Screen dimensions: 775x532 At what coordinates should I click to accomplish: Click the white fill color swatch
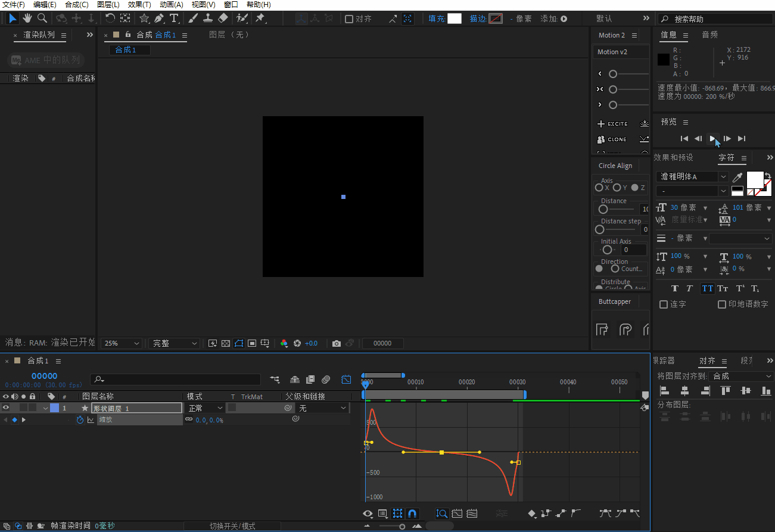[455, 18]
